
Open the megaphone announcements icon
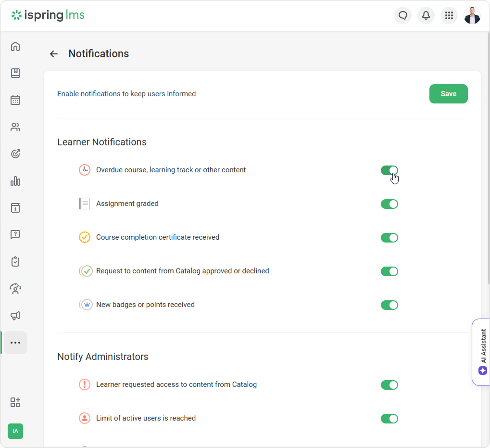pos(15,316)
